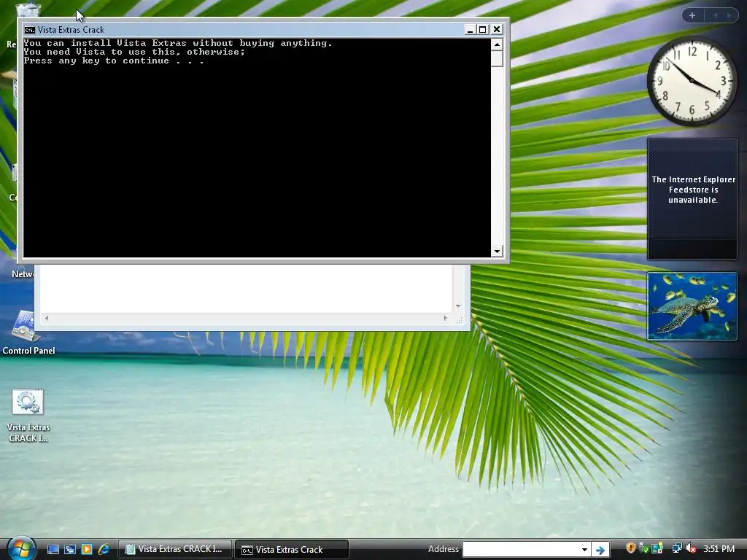Viewport: 747px width, 560px height.
Task: Click the You need Vista to use this line
Action: click(134, 52)
